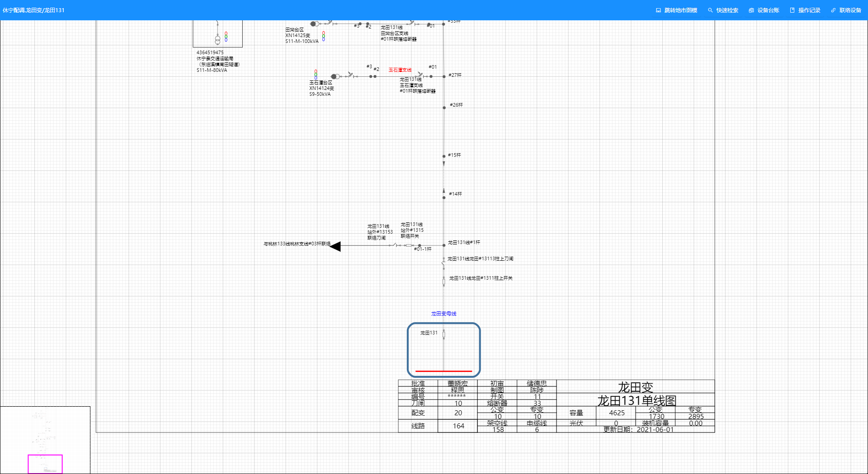Select fuse symbol next to 玉石潭台区 transformer
The image size is (868, 474).
pyautogui.click(x=350, y=75)
